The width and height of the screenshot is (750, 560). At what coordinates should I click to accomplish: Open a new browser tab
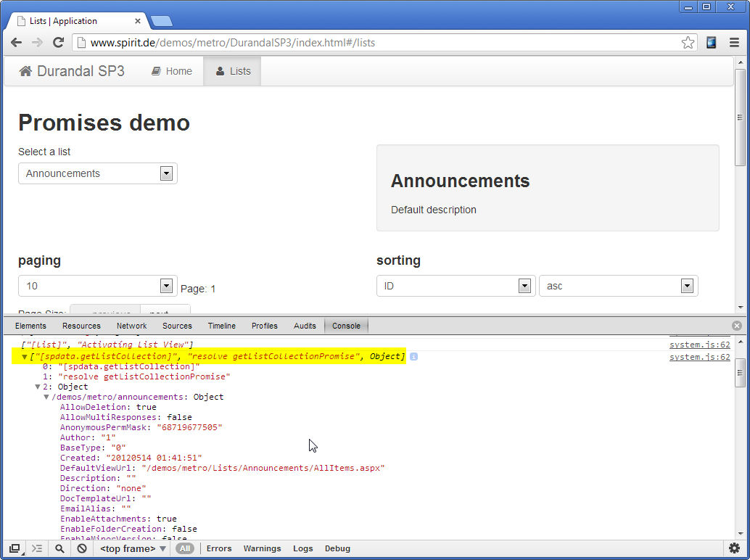click(162, 21)
